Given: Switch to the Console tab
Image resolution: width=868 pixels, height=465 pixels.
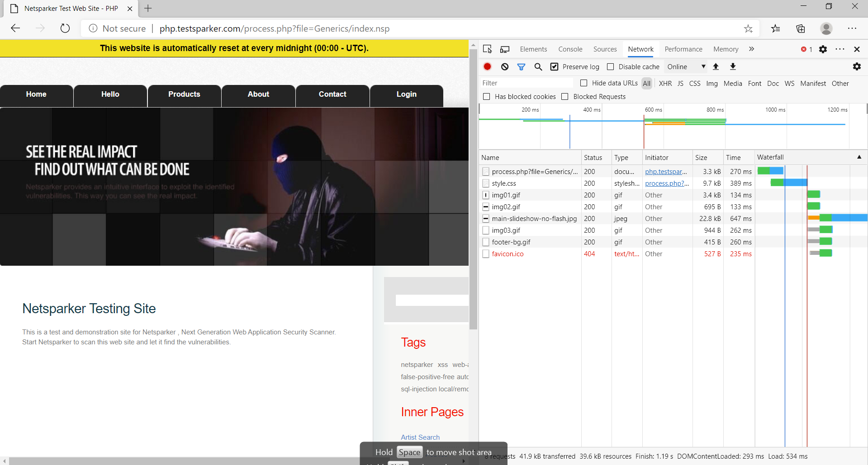Looking at the screenshot, I should [570, 49].
